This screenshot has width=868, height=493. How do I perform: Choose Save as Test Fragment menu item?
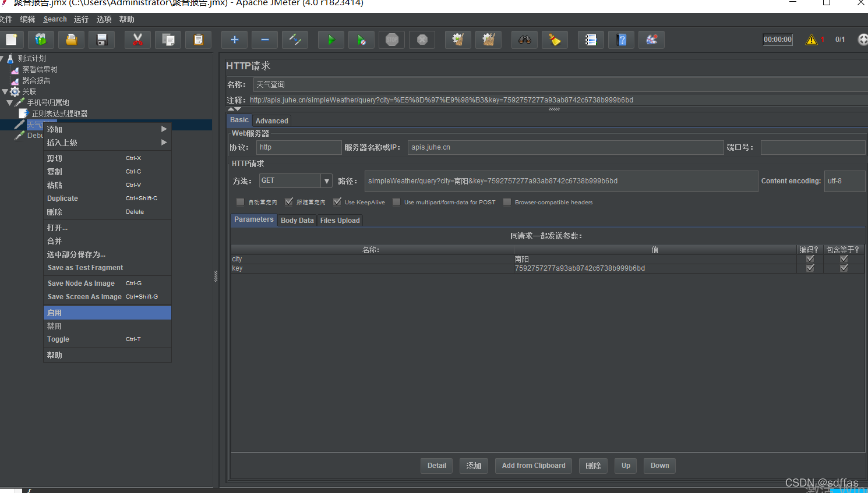107,268
